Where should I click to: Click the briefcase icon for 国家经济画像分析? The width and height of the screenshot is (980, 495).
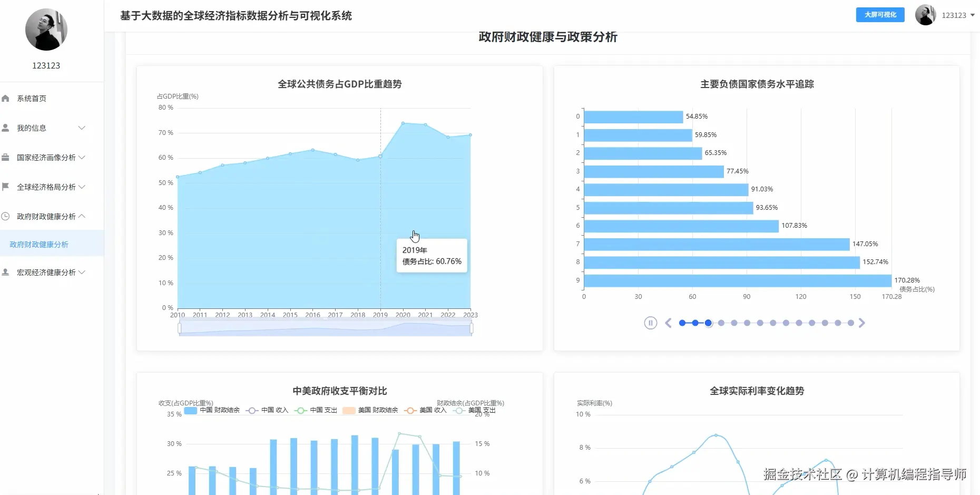[6, 157]
